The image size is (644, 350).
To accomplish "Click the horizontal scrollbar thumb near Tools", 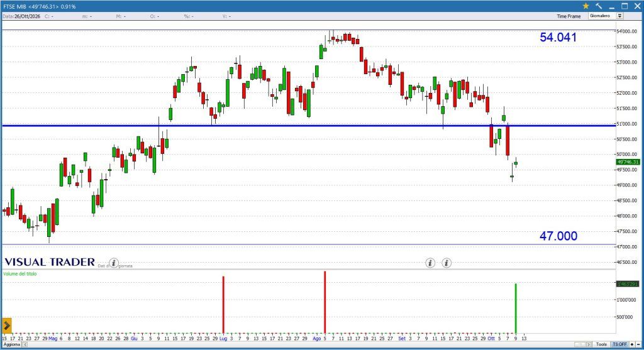I will (580, 344).
